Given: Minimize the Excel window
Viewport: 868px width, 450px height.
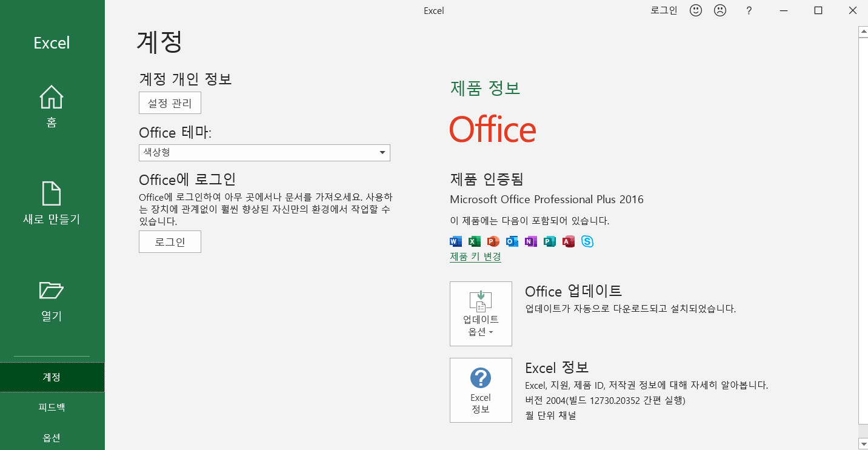Looking at the screenshot, I should pyautogui.click(x=784, y=10).
